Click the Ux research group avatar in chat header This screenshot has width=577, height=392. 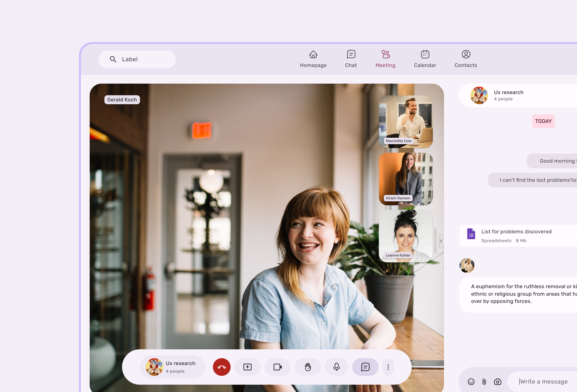(x=479, y=95)
